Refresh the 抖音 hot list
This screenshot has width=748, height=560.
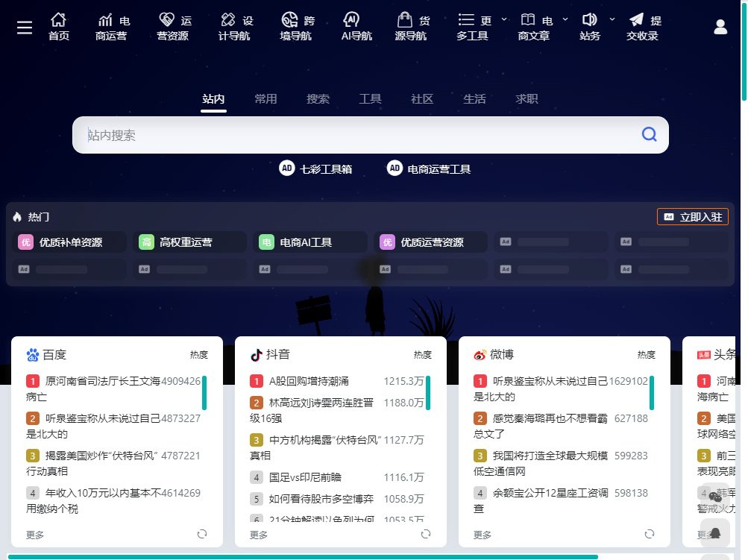(x=426, y=534)
